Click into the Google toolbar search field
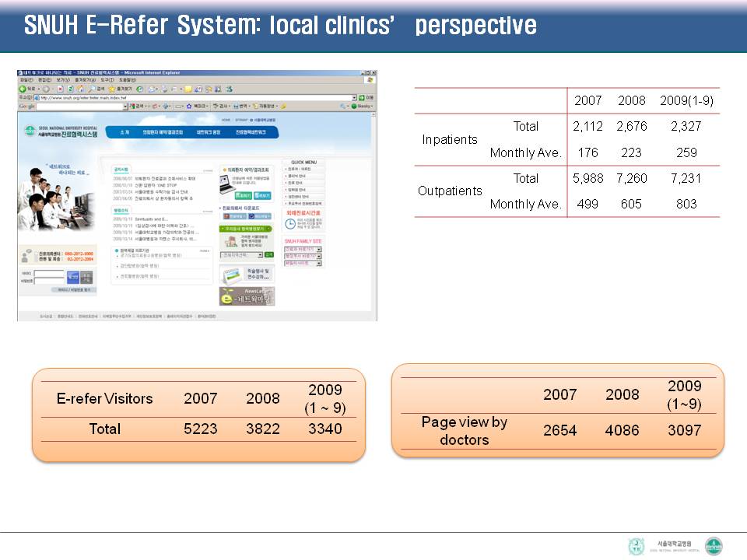This screenshot has height=560, width=747. click(x=79, y=107)
